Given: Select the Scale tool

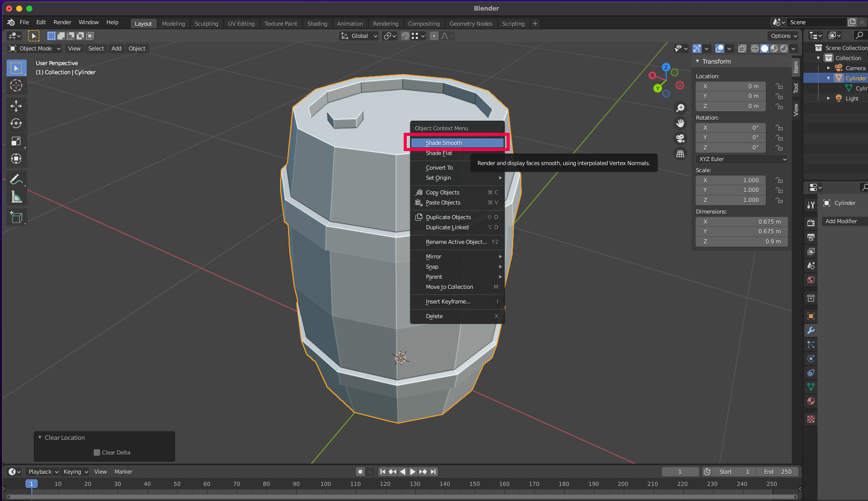Looking at the screenshot, I should tap(16, 141).
